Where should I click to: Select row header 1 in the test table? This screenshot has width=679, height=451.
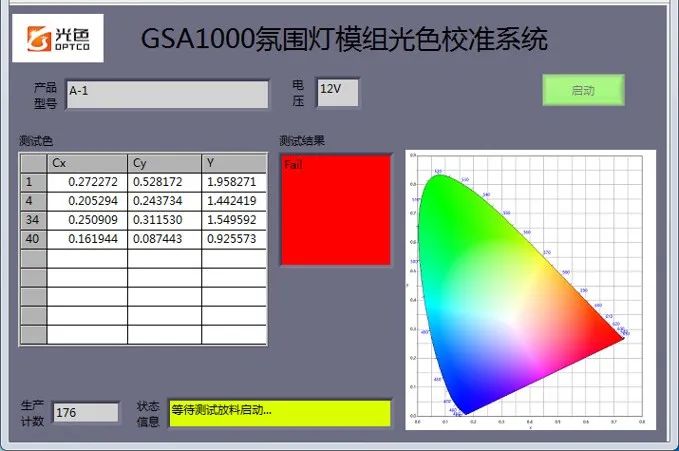[x=33, y=182]
